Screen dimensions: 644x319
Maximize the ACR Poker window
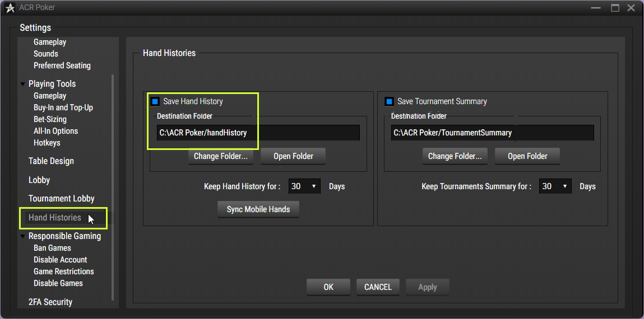615,8
